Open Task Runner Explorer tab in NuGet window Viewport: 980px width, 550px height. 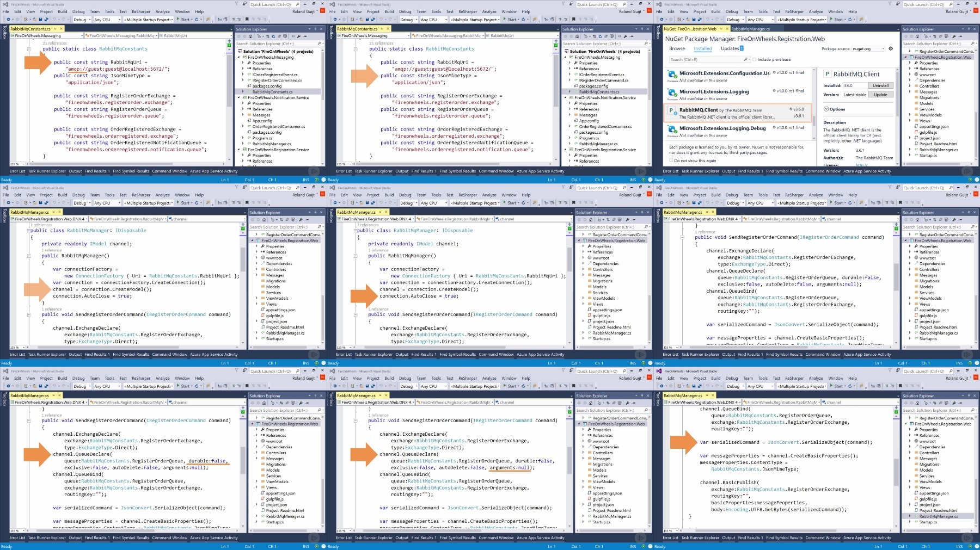tap(700, 171)
